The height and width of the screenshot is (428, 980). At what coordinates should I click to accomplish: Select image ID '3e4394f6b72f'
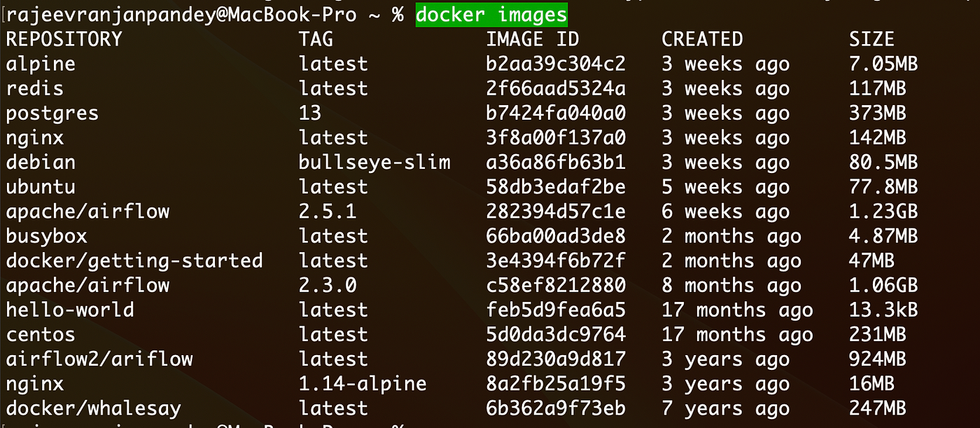click(x=556, y=261)
